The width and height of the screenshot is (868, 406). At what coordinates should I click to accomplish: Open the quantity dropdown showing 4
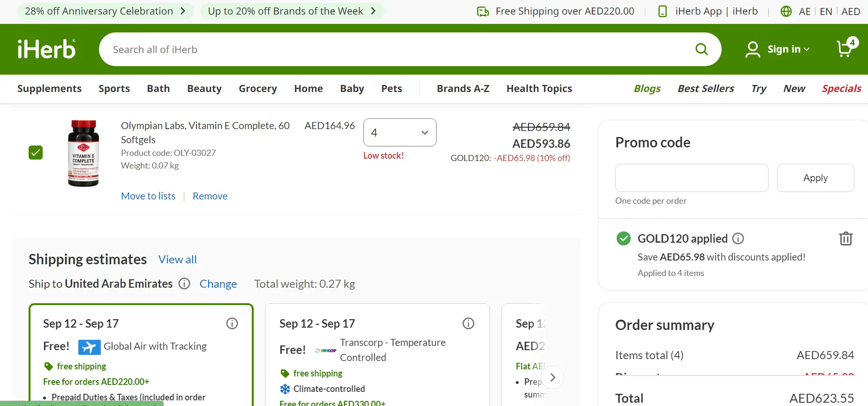[400, 132]
